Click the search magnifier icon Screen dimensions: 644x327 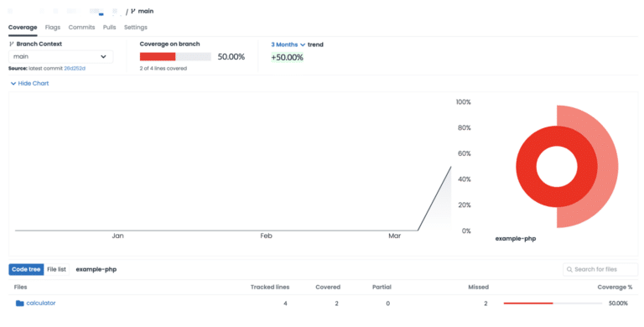click(x=569, y=269)
